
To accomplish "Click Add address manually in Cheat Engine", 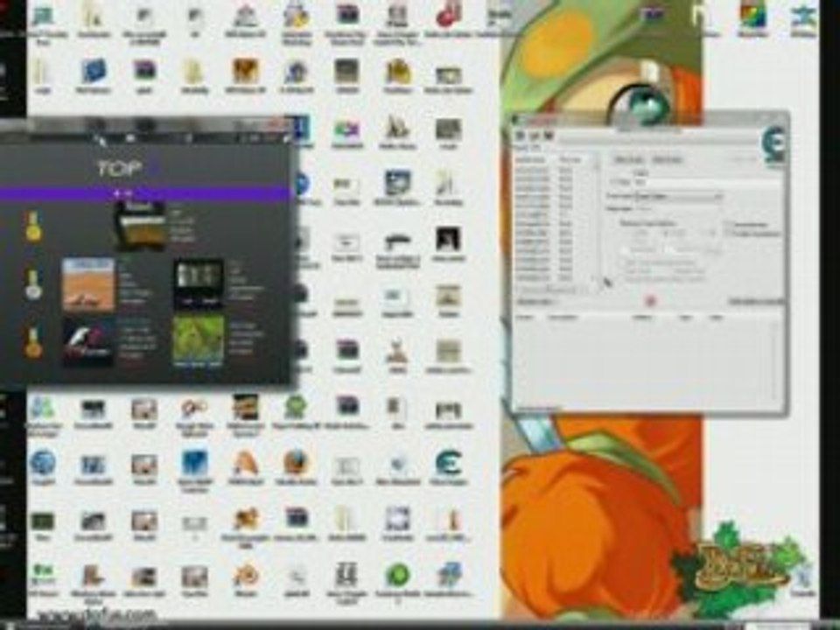I will point(756,302).
